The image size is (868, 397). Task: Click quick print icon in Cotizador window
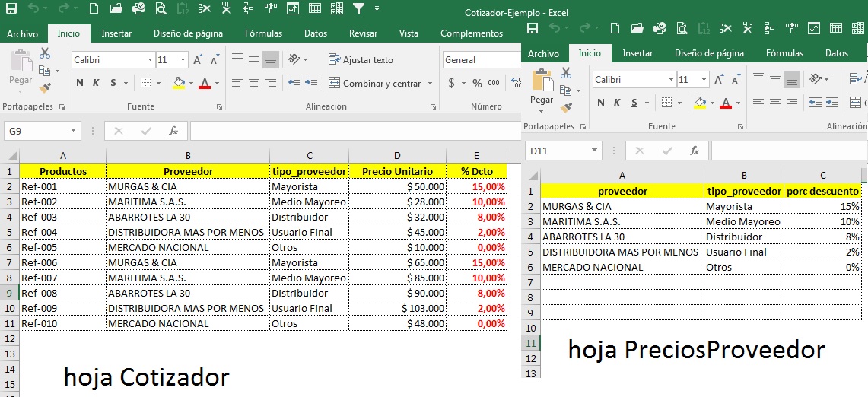[139, 8]
